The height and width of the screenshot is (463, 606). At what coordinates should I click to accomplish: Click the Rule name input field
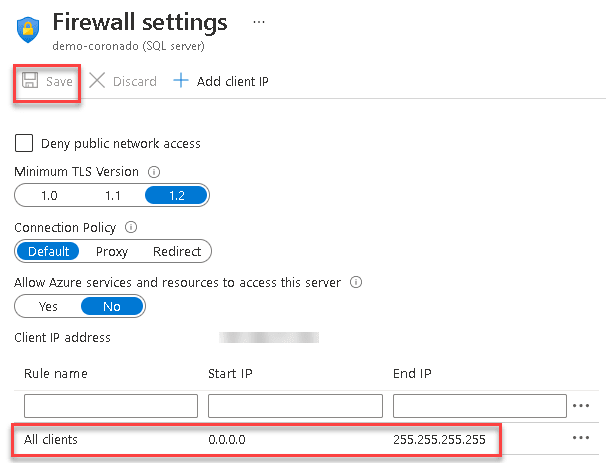click(x=110, y=405)
